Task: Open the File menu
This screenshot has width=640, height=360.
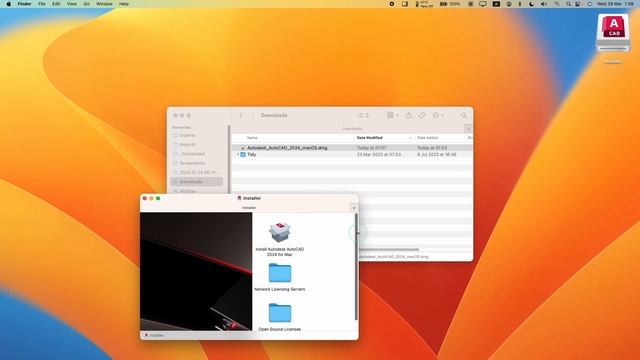Action: tap(42, 4)
